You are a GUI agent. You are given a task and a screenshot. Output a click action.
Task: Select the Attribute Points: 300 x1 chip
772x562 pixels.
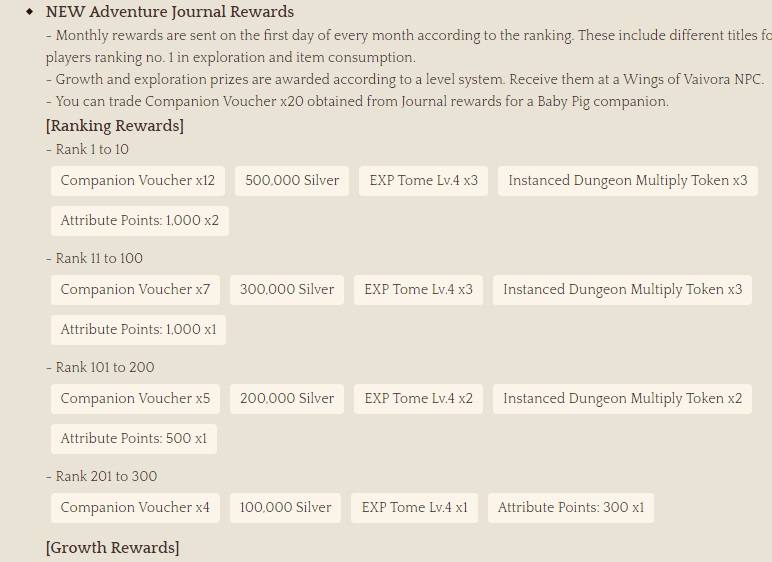571,508
